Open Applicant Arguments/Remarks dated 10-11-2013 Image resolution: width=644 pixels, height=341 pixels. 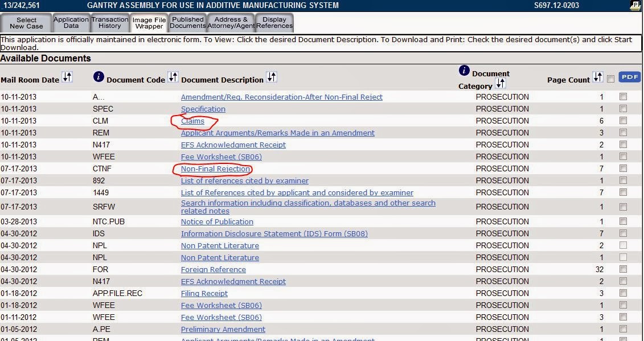278,133
